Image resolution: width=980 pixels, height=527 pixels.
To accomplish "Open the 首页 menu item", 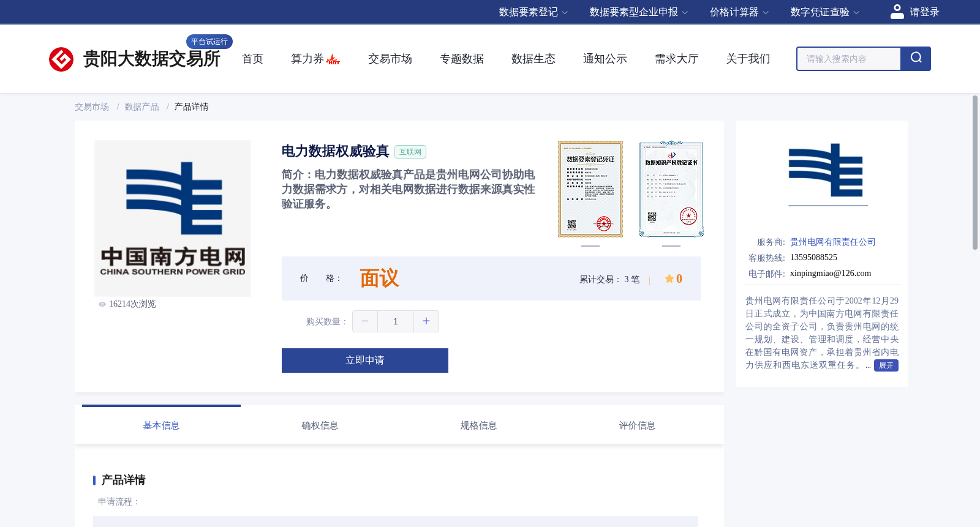I will pos(252,59).
